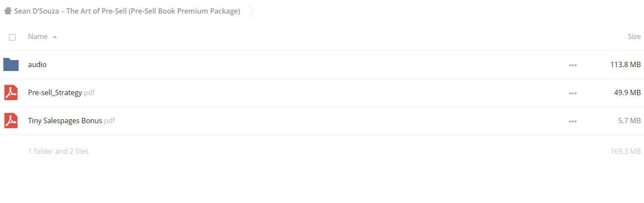Click the Tiny Salespages Bonus PDF icon
This screenshot has width=644, height=203.
point(11,121)
